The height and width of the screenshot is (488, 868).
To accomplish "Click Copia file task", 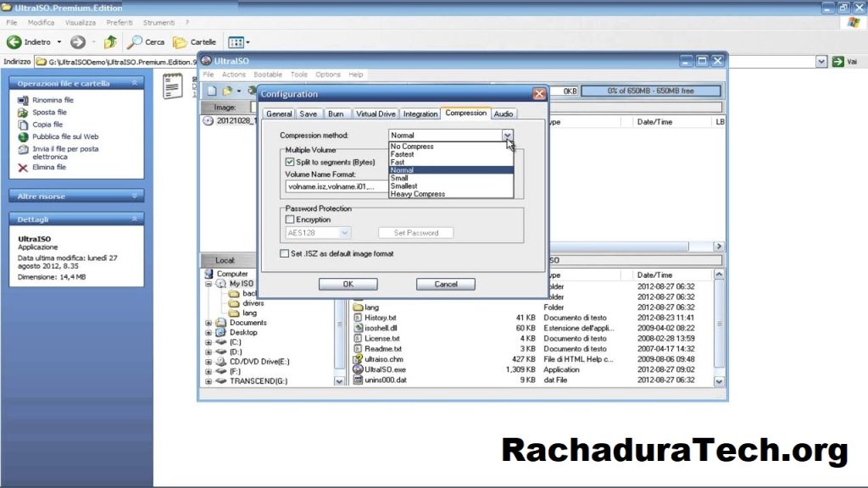I will pos(47,125).
